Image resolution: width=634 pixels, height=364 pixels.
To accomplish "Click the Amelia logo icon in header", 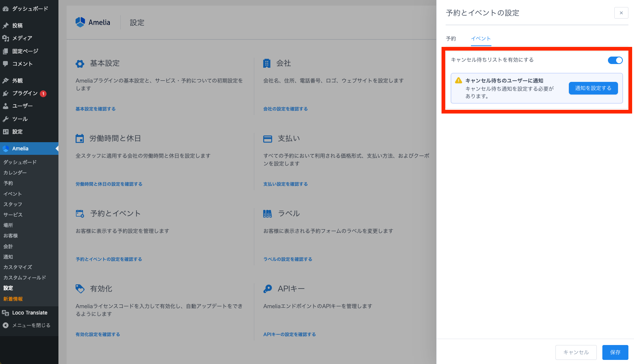I will [80, 22].
